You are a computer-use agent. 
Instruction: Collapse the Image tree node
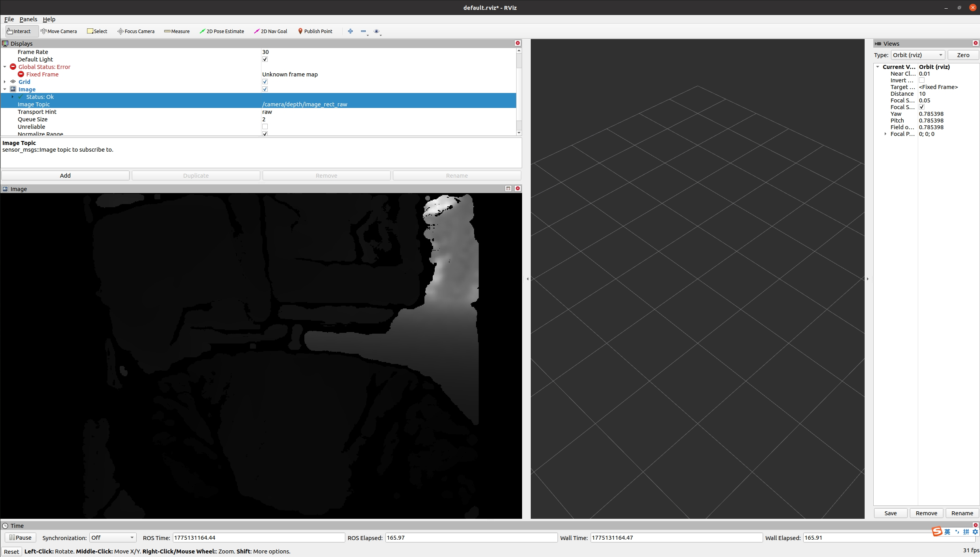(x=5, y=89)
